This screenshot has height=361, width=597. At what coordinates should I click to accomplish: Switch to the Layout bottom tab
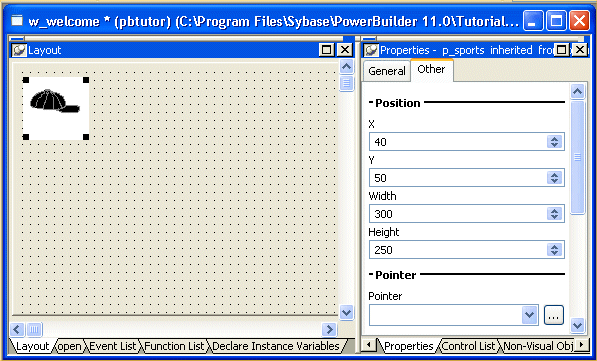tap(33, 346)
